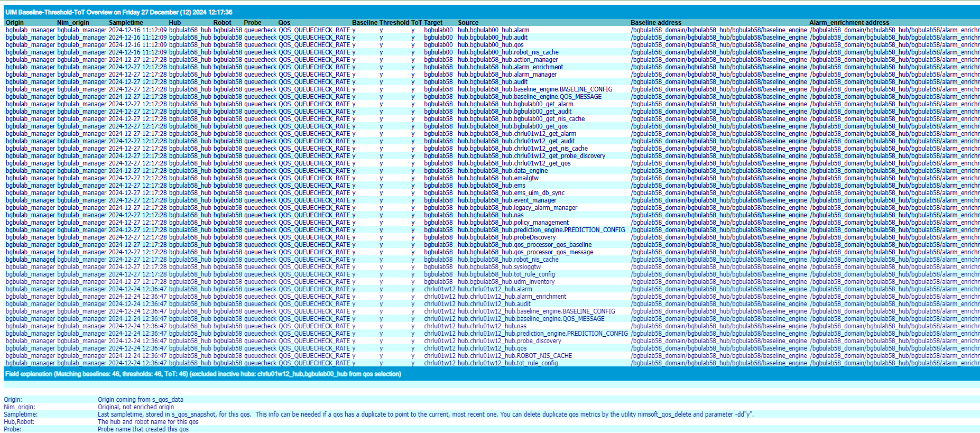Click the 'Hub,Robot:' field label
The image size is (980, 433).
tap(19, 422)
